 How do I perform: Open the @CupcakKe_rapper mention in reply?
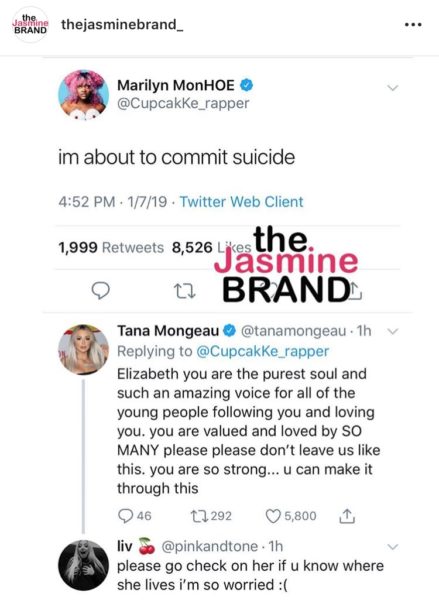point(263,351)
